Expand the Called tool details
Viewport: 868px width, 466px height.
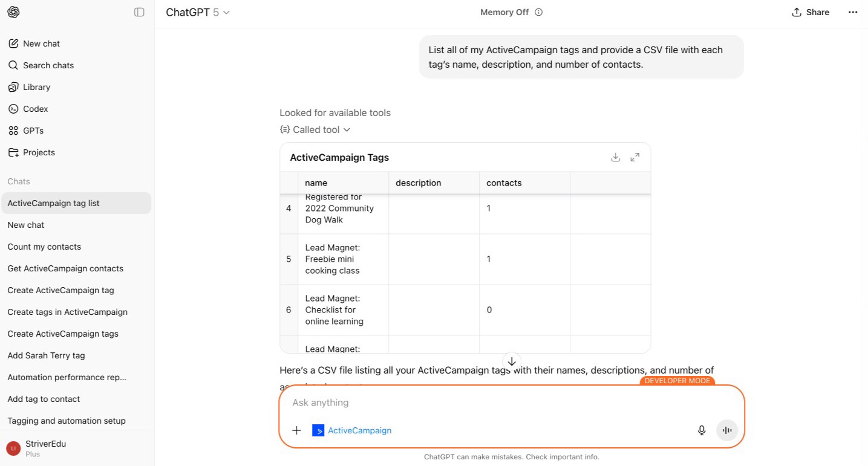[x=315, y=129]
